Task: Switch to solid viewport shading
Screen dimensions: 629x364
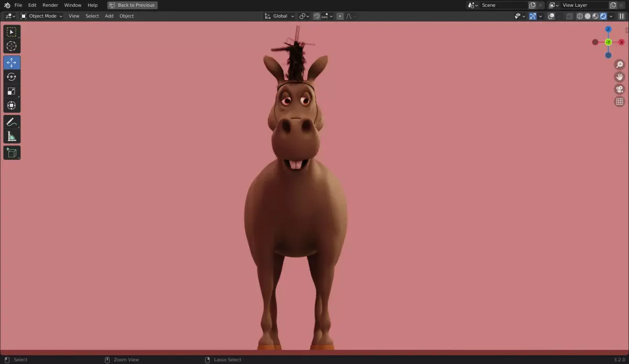Action: [588, 16]
